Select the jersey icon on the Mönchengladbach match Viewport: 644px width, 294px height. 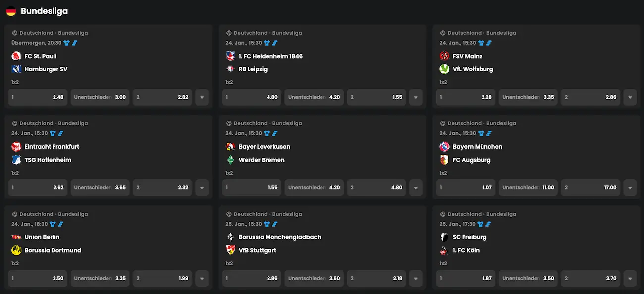point(267,224)
